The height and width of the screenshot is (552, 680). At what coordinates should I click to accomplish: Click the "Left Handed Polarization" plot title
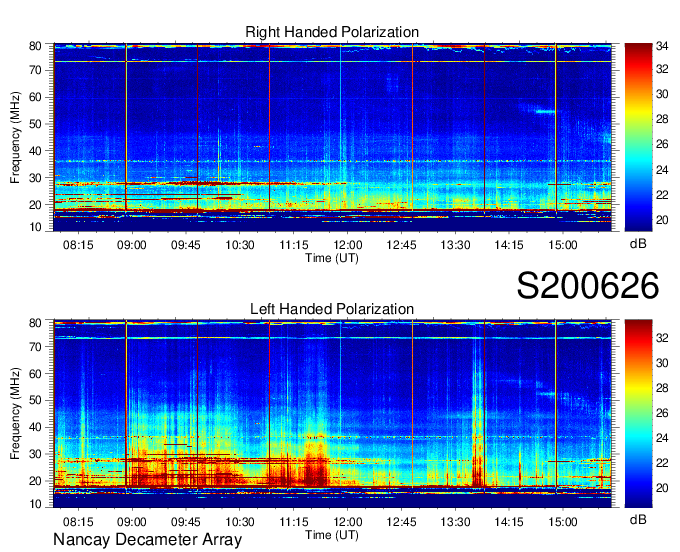tap(332, 309)
